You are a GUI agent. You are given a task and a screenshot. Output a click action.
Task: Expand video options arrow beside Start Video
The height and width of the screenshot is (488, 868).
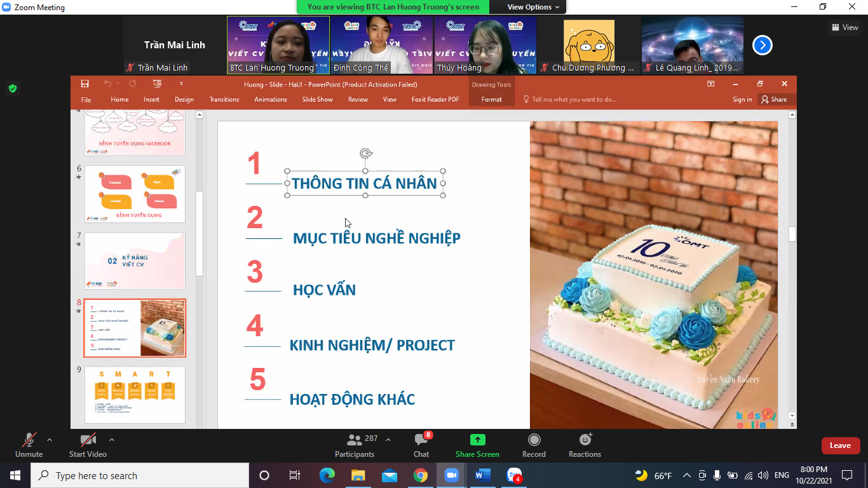[x=112, y=440]
